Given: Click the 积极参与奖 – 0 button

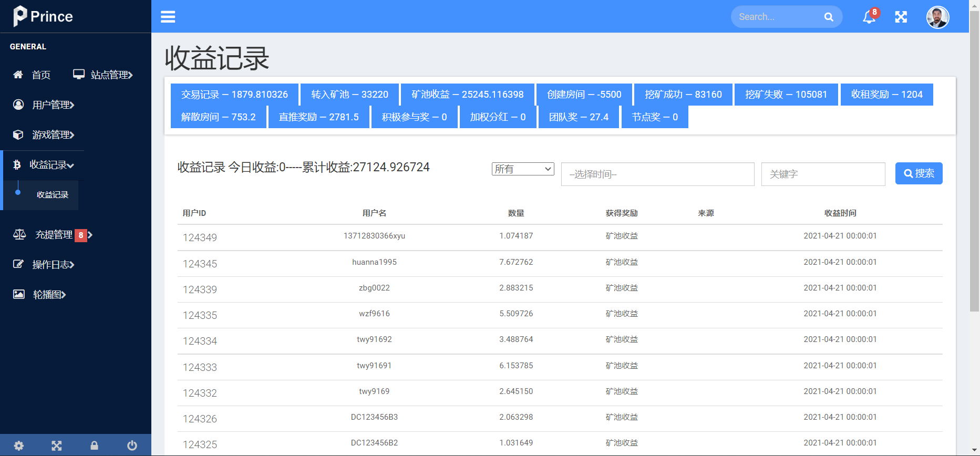Looking at the screenshot, I should (414, 117).
